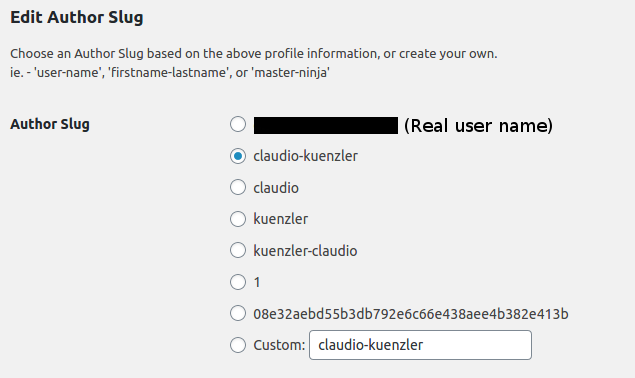Click the bold 'Author Slug' row label
Image resolution: width=635 pixels, height=378 pixels.
[x=50, y=124]
